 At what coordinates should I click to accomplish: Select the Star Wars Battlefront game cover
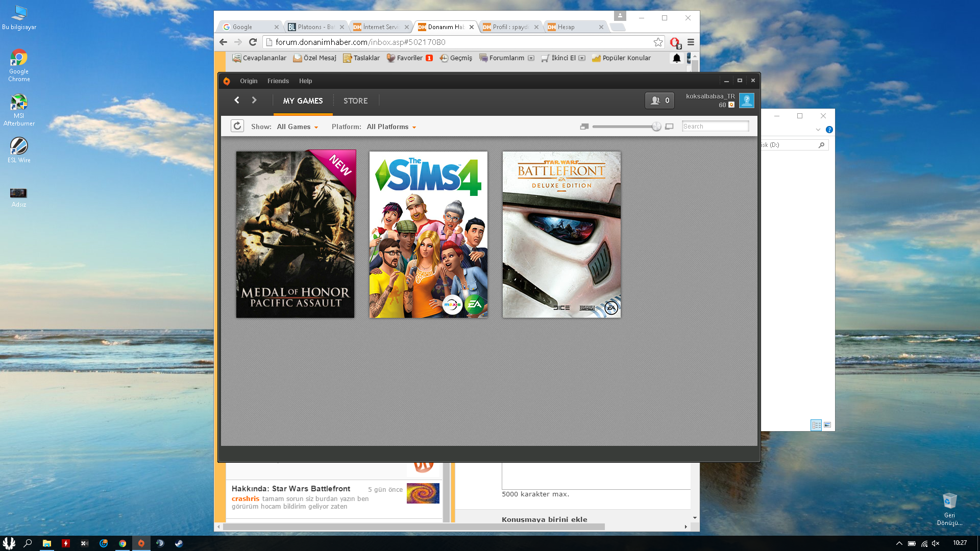tap(561, 234)
